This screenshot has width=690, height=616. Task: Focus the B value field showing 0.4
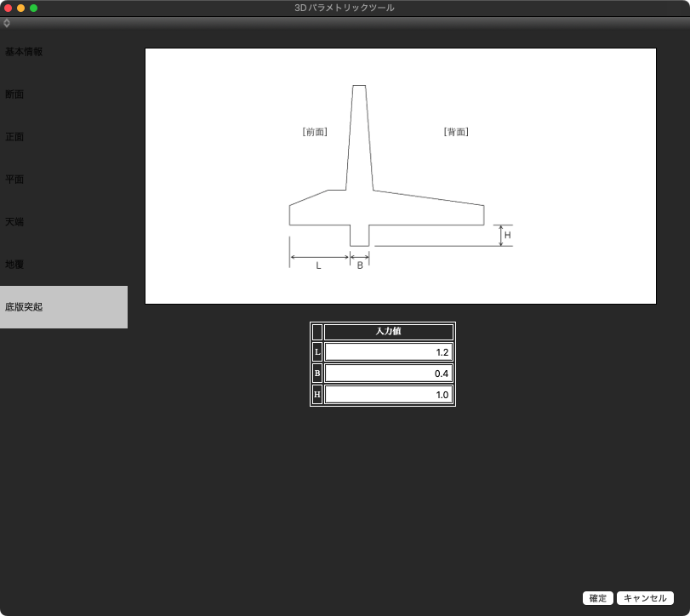[388, 374]
